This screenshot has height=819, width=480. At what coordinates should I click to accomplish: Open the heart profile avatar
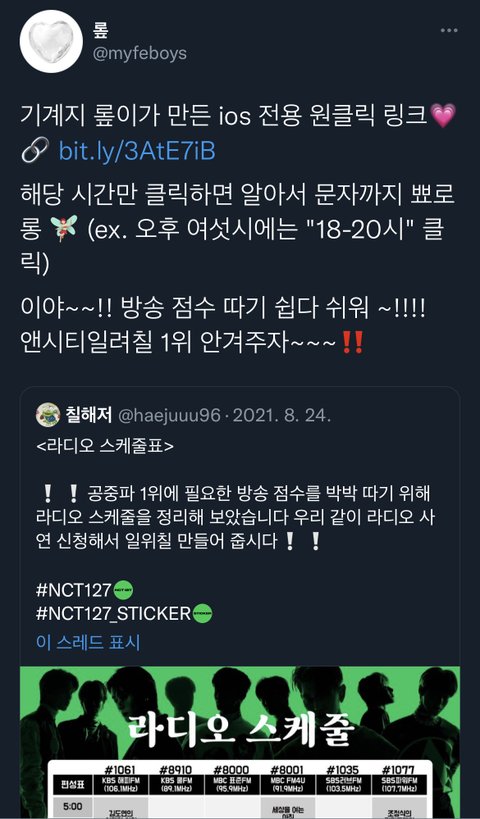(51, 41)
